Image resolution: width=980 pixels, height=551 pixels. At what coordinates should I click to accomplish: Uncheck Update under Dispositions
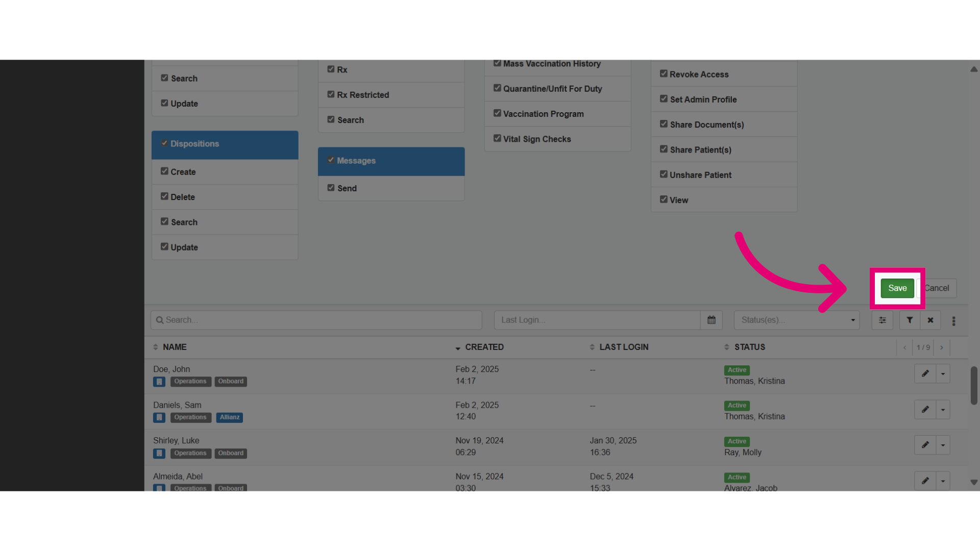[x=164, y=246]
